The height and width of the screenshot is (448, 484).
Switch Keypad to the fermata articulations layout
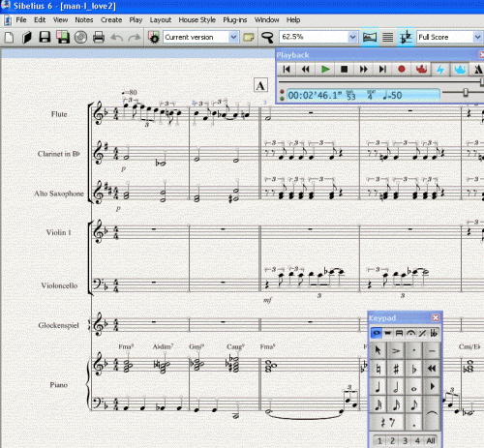(x=410, y=333)
